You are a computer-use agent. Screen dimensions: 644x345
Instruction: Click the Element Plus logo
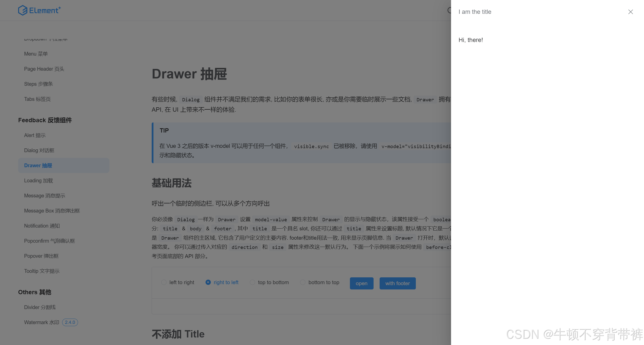[39, 10]
